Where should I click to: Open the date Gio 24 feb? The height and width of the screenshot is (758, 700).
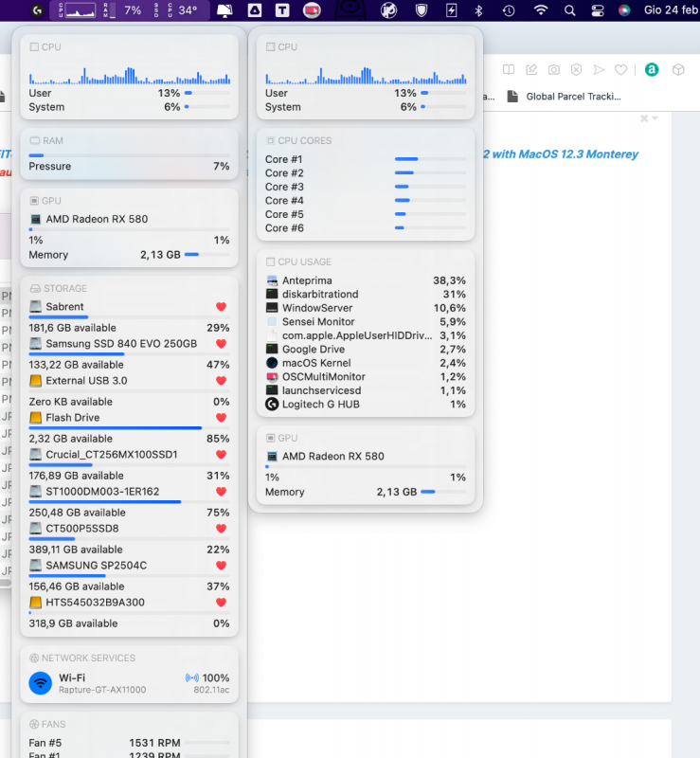coord(671,10)
